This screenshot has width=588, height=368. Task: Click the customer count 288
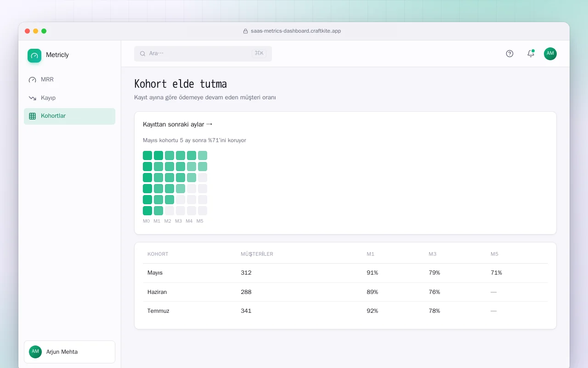tap(246, 292)
